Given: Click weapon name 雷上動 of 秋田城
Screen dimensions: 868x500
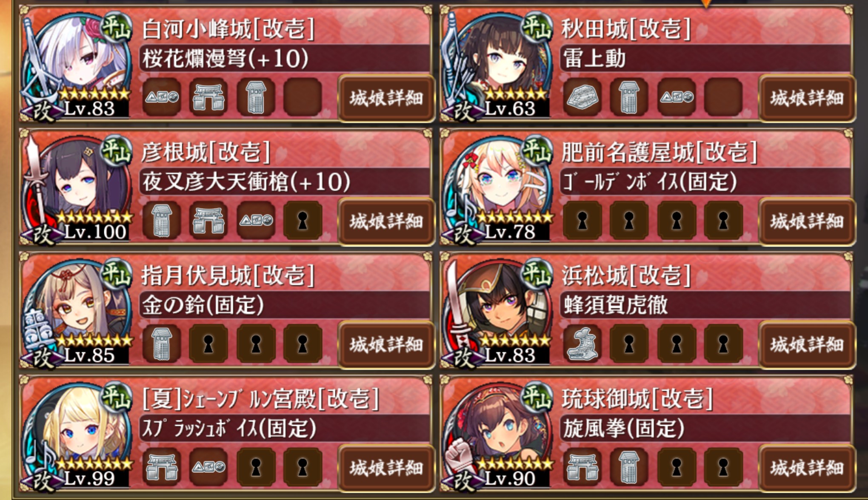Looking at the screenshot, I should click(x=594, y=58).
